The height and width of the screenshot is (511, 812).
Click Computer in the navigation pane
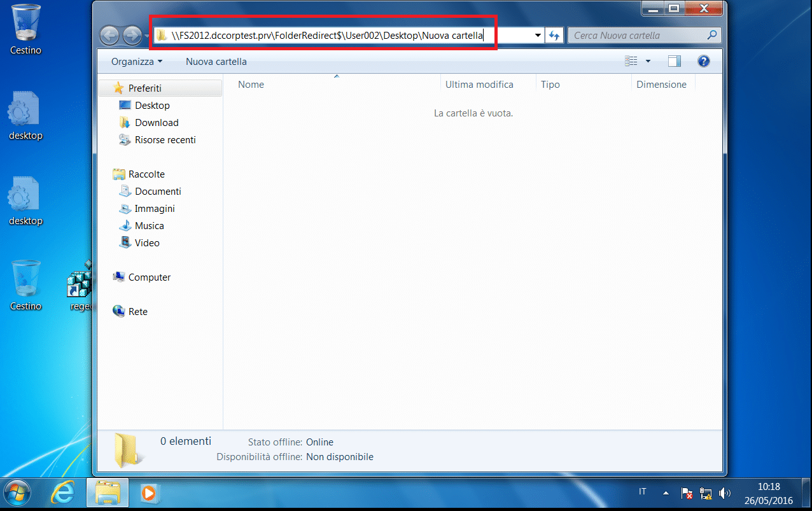tap(150, 277)
